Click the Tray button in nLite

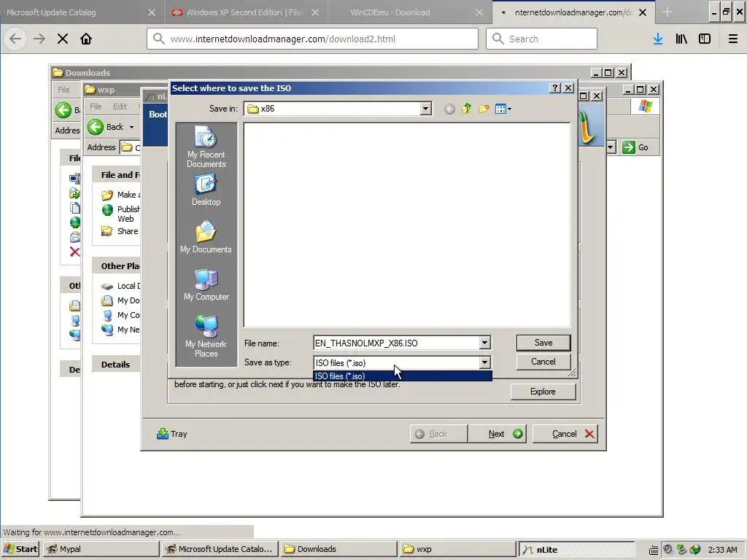172,434
